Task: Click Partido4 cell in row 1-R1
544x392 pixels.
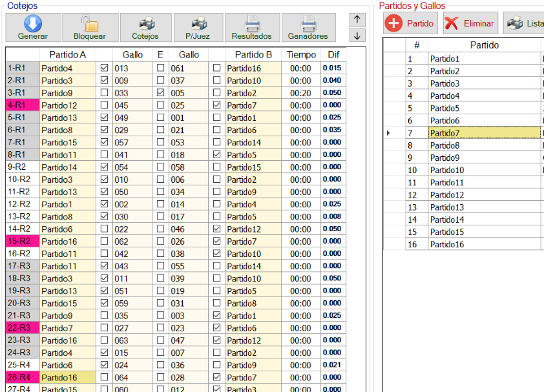Action: (68, 68)
